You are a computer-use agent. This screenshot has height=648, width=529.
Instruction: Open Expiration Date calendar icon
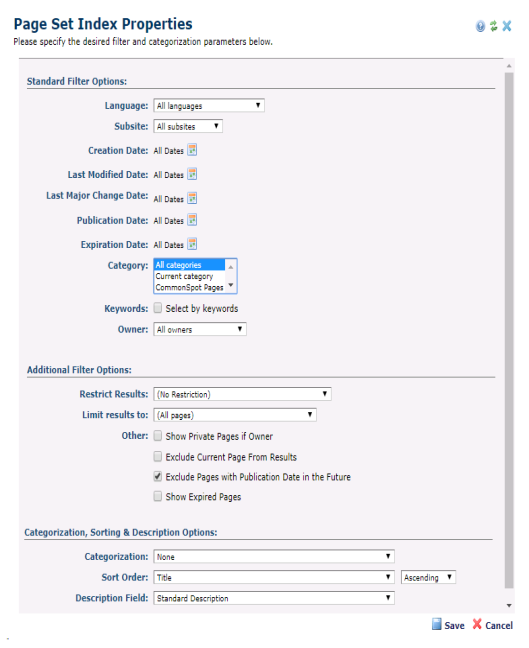(x=192, y=244)
